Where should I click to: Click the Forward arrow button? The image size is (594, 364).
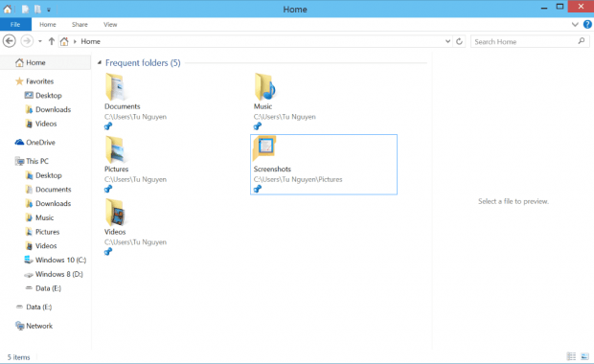pyautogui.click(x=27, y=41)
